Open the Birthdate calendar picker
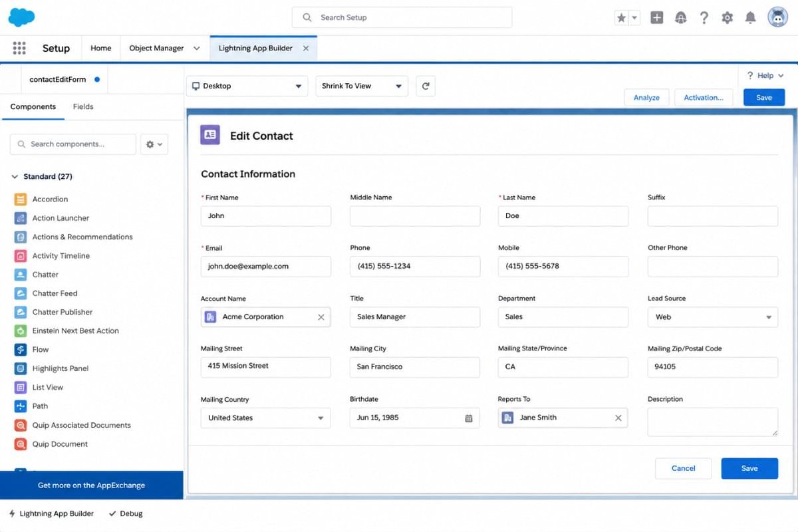Image resolution: width=798 pixels, height=532 pixels. click(469, 418)
